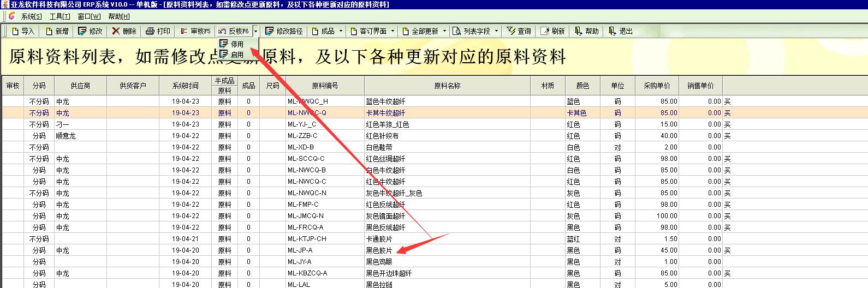Click the 修改 edit toolbar icon
Screen dimensions: 868x288
(82, 32)
